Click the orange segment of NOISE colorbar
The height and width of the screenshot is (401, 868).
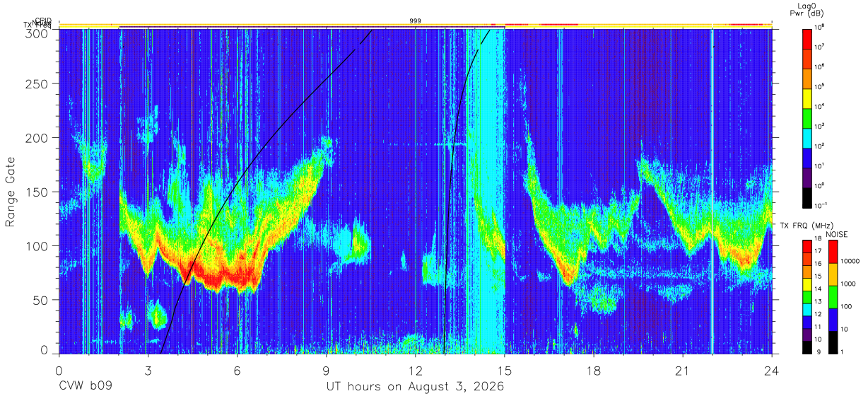click(832, 274)
